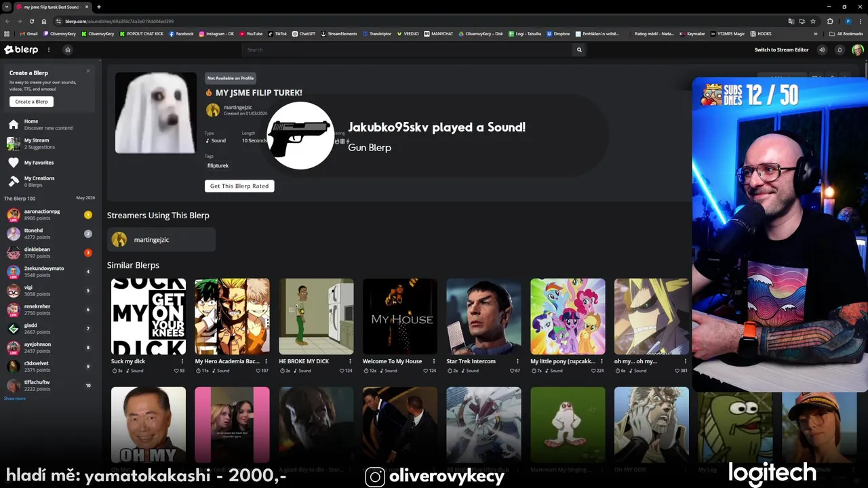Favorite the oh my... oh my... heart
The height and width of the screenshot is (488, 868).
tap(677, 371)
